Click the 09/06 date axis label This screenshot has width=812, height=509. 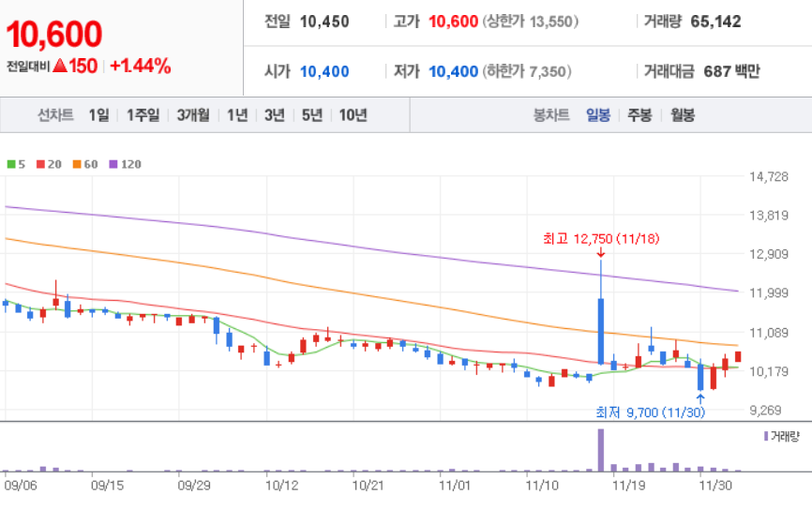click(21, 486)
